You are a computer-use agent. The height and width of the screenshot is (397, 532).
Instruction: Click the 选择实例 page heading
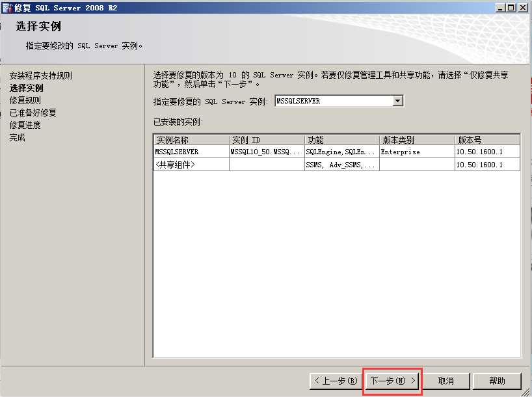coord(38,26)
